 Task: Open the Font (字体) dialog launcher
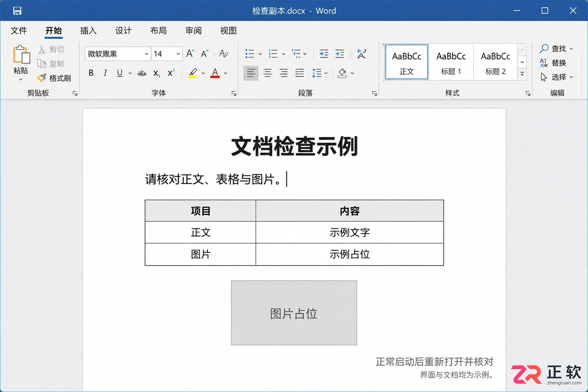pyautogui.click(x=234, y=94)
